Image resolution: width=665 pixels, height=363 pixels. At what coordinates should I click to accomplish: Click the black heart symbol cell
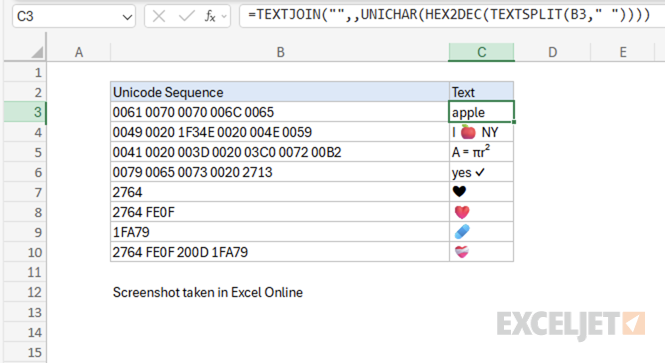(x=481, y=192)
